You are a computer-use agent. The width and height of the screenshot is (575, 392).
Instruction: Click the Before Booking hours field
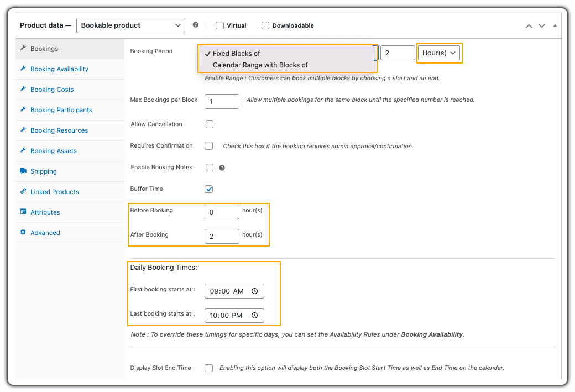tap(222, 212)
